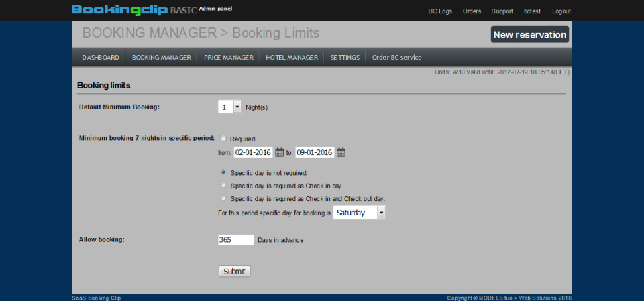Select 'Specific day is not required' option
Viewport: 644px width, 301px height.
[223, 172]
